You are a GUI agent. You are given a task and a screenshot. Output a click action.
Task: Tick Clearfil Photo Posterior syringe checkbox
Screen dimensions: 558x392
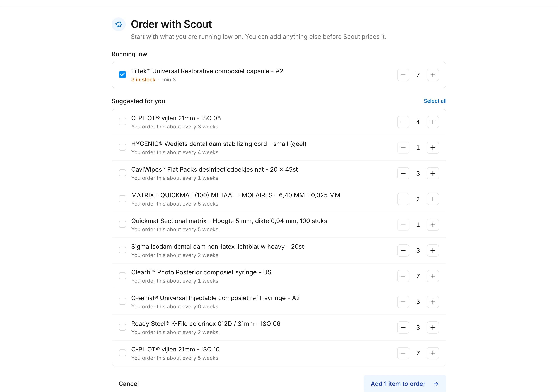[x=122, y=276]
